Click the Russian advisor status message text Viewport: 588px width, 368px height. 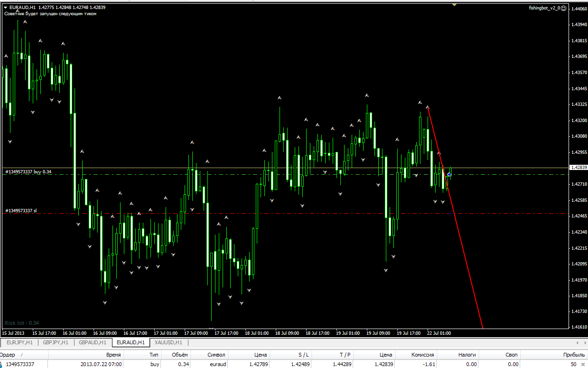coord(50,14)
